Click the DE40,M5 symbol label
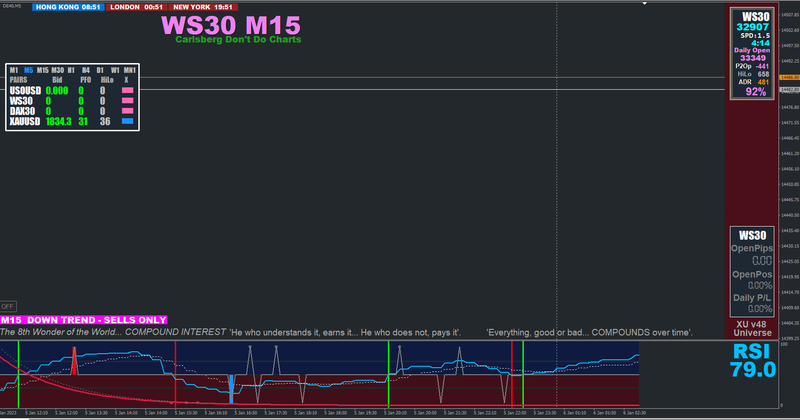The height and width of the screenshot is (420, 800). [11, 6]
